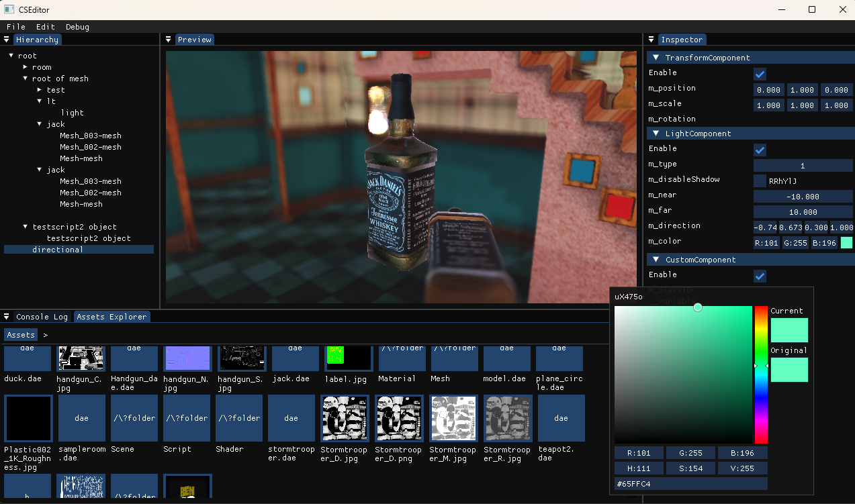Collapse the Inspector panel using its triangle
The image size is (855, 504).
(x=651, y=40)
